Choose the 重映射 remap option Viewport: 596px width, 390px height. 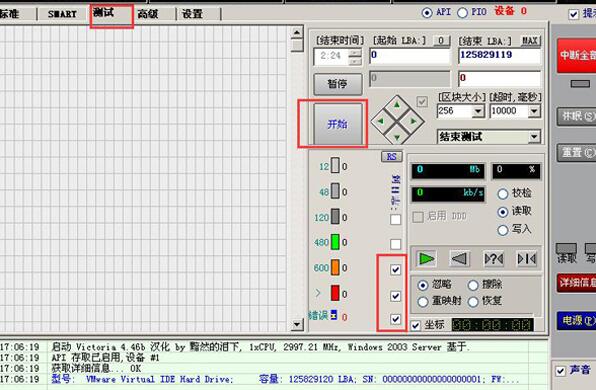(423, 302)
